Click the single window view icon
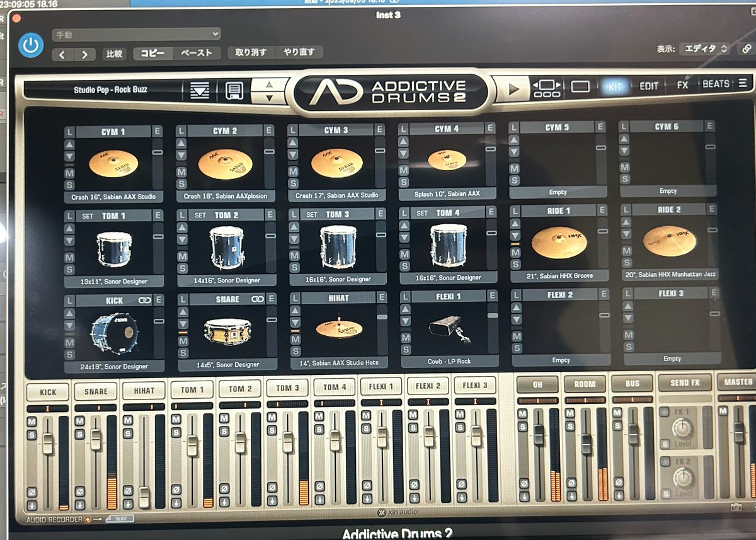Screen dimensions: 756x540 (580, 87)
